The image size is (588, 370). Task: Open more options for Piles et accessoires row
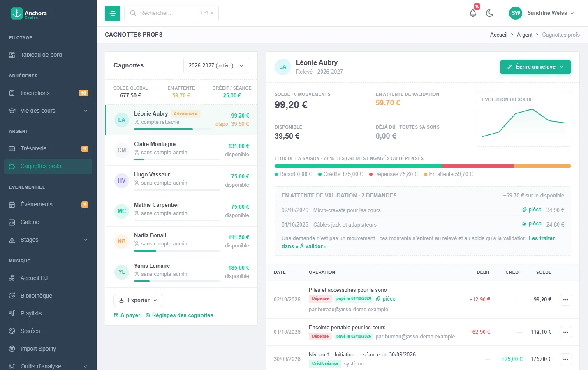pyautogui.click(x=566, y=300)
